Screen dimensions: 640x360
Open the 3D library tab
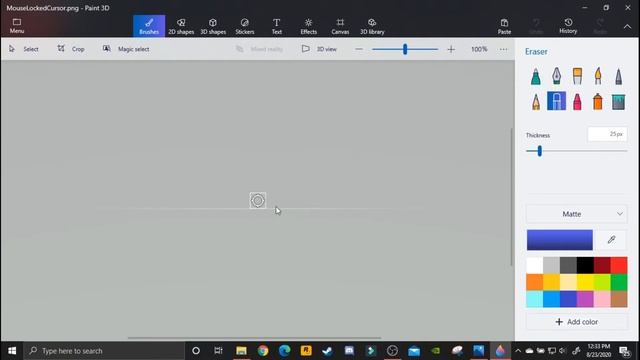pyautogui.click(x=372, y=26)
